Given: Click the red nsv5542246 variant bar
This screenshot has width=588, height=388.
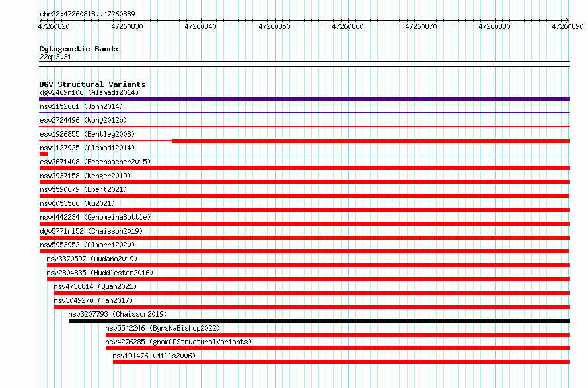Looking at the screenshot, I should pos(338,335).
